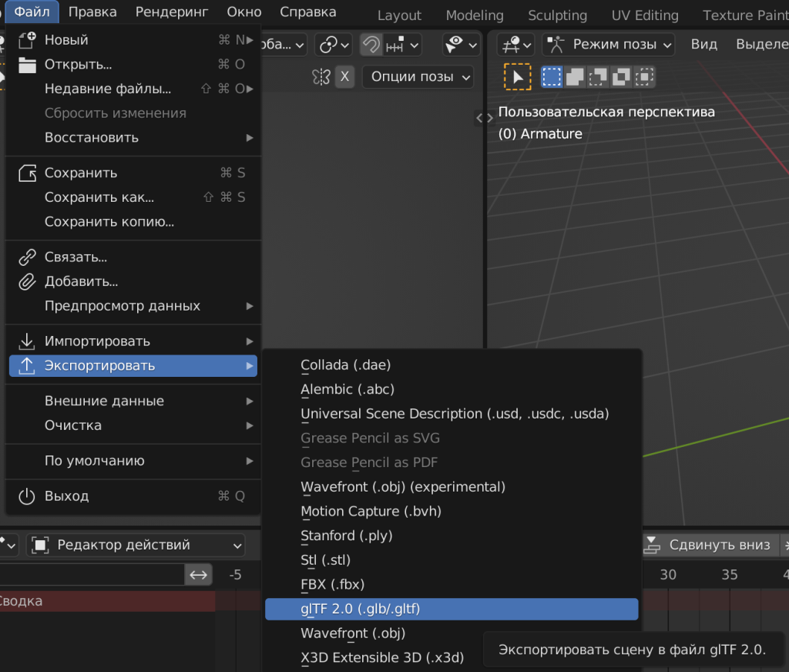Click Сохранить как... menu entry
This screenshot has height=672, width=789.
[133, 197]
